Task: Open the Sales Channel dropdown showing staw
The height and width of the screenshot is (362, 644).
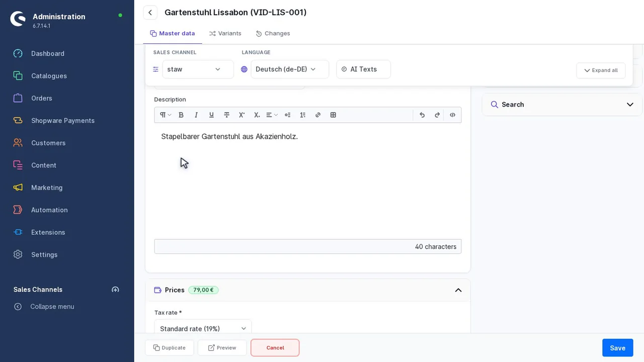Action: coord(198,69)
